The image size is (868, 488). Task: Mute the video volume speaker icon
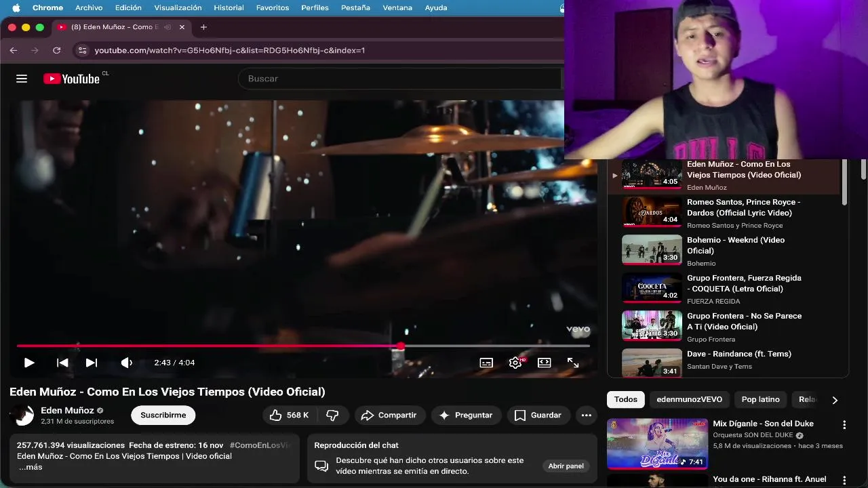[x=126, y=363]
